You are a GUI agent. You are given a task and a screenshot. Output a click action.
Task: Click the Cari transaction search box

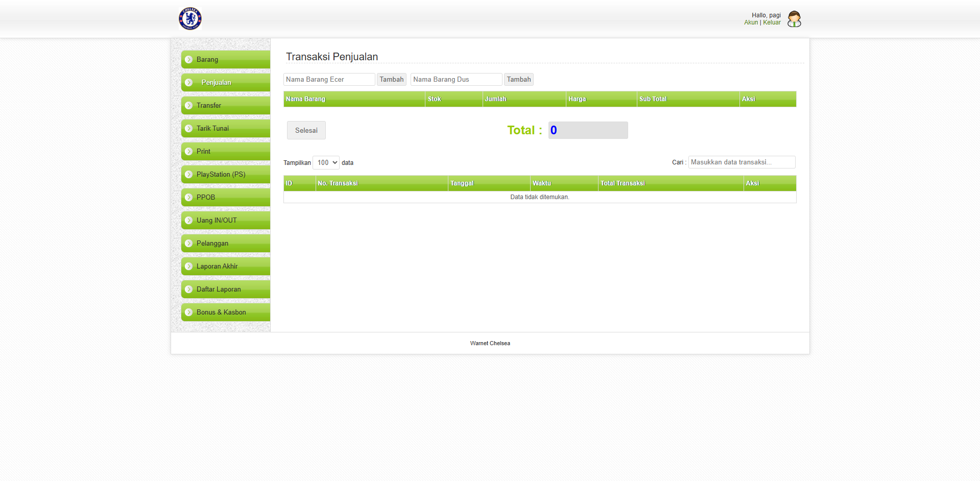[x=741, y=162]
